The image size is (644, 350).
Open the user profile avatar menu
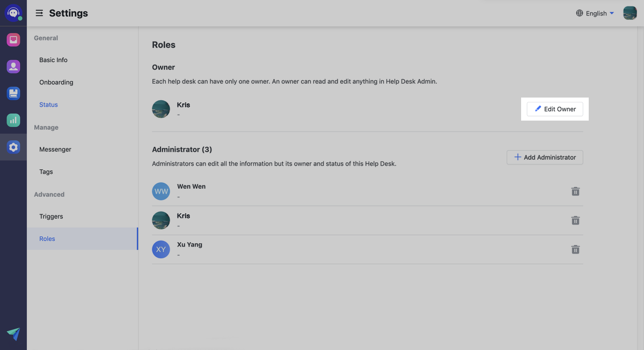tap(630, 13)
